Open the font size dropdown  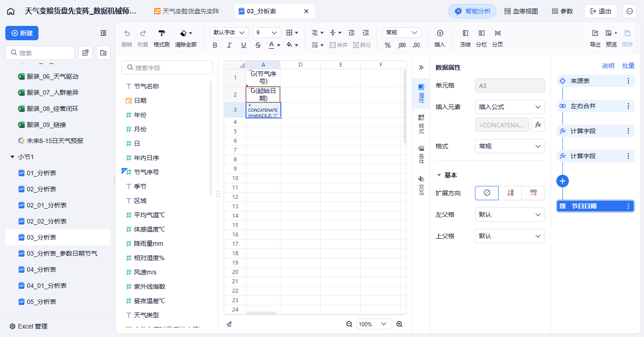click(x=267, y=33)
